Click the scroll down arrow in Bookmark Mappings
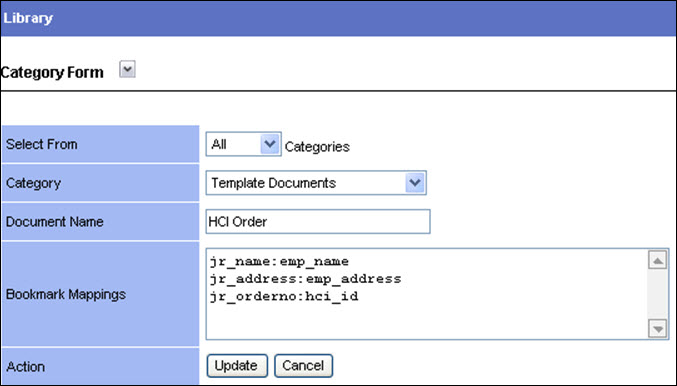The height and width of the screenshot is (386, 677). click(x=658, y=329)
